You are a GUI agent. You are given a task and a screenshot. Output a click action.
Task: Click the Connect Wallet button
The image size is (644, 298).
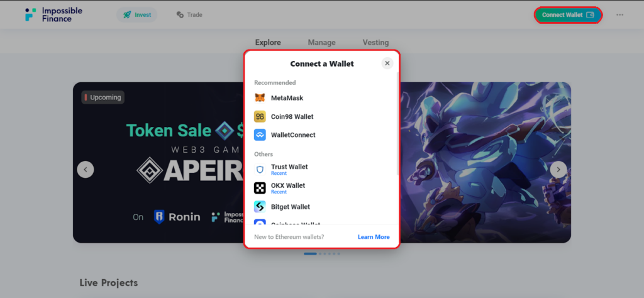coord(568,15)
